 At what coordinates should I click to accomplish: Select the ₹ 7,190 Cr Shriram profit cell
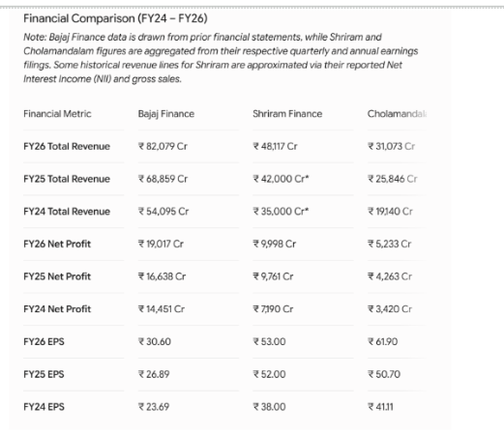click(273, 309)
